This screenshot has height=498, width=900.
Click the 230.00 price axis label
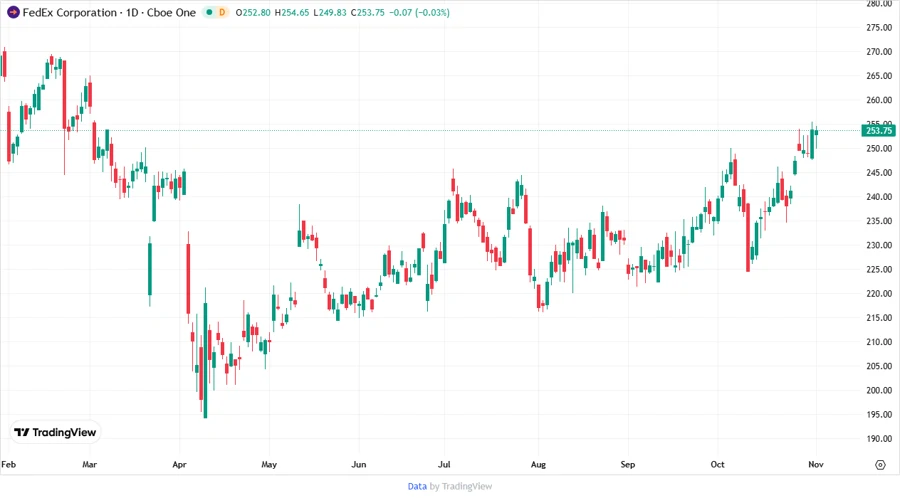879,245
